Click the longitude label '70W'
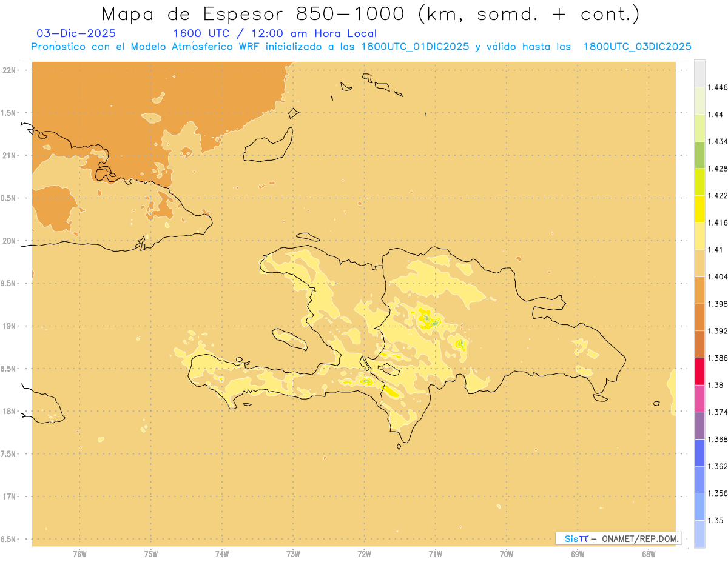Screen dimensions: 728x562 pos(507,554)
